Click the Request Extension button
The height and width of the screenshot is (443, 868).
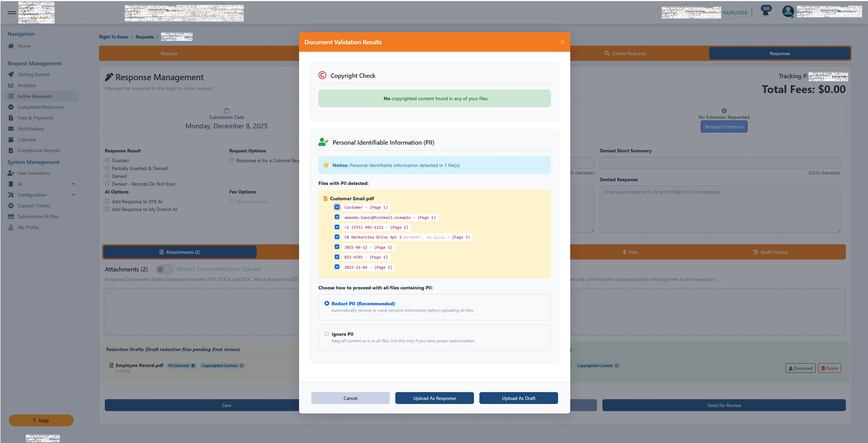[724, 127]
